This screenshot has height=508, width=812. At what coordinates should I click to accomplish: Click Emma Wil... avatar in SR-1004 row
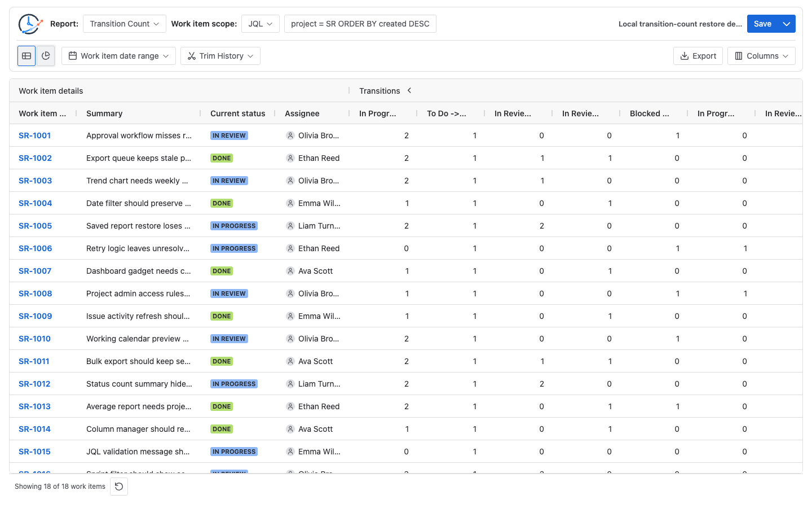(x=290, y=203)
